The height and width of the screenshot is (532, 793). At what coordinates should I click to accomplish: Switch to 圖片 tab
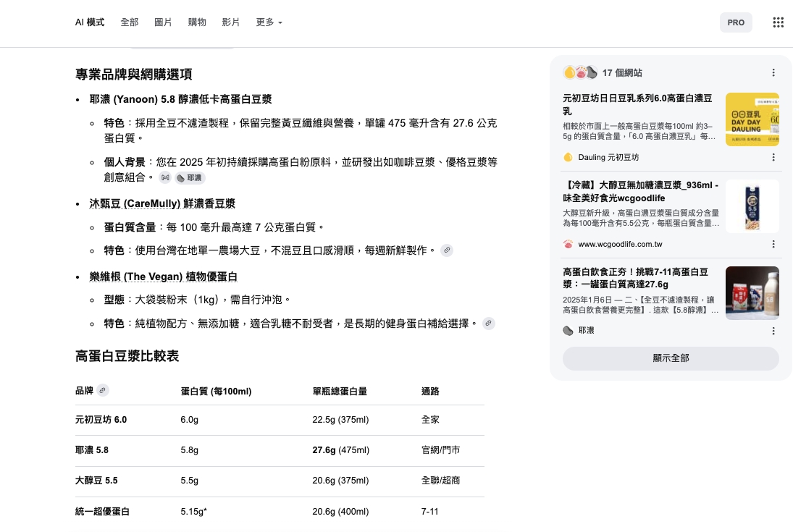(163, 22)
